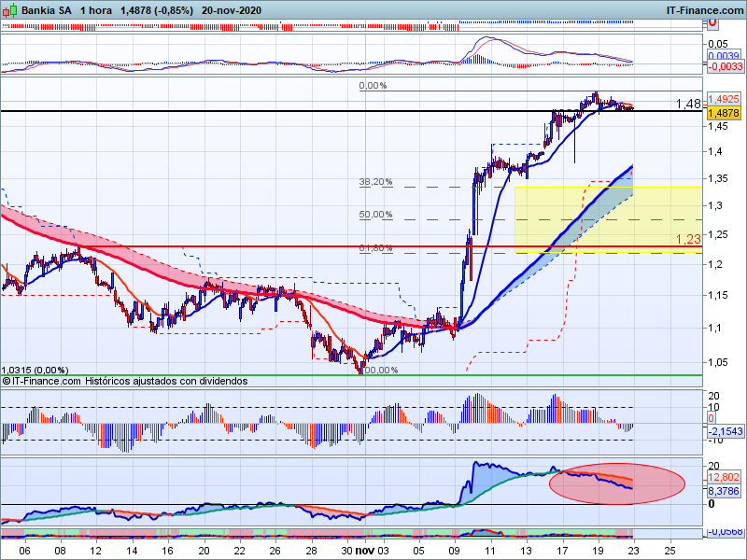
Task: Click the candlestick chart icon beside Bankia SA
Action: (x=9, y=10)
